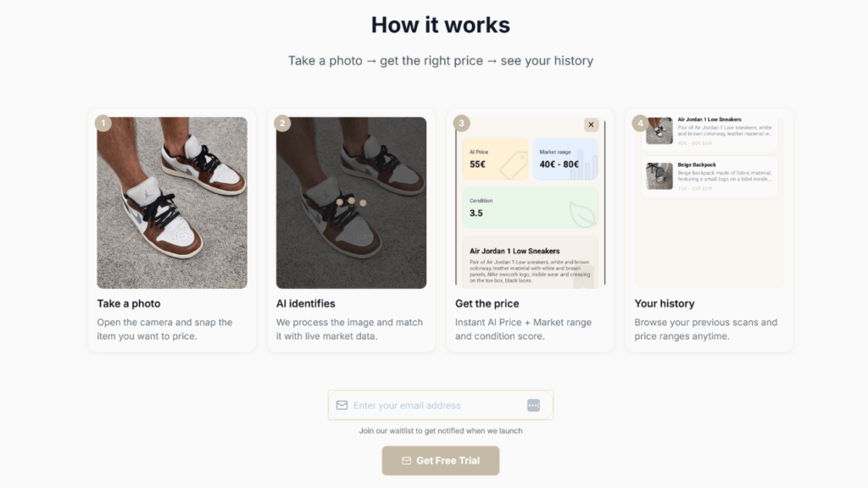Click the step 1 number badge
Viewport: 868px width, 488px height.
point(103,124)
